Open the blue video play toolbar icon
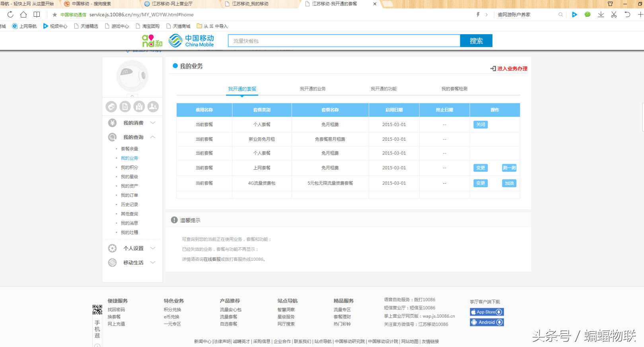 (x=574, y=15)
